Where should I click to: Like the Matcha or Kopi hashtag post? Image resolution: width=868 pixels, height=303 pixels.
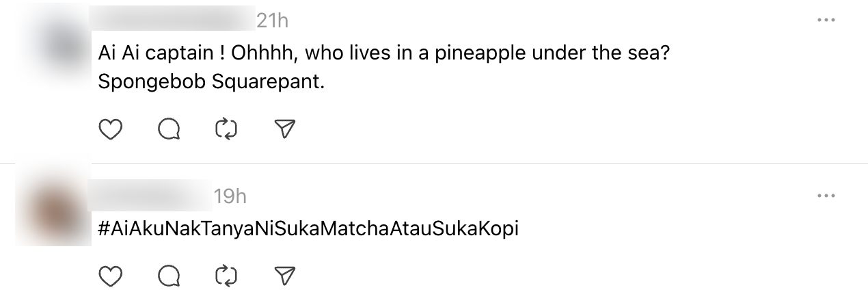pyautogui.click(x=111, y=275)
